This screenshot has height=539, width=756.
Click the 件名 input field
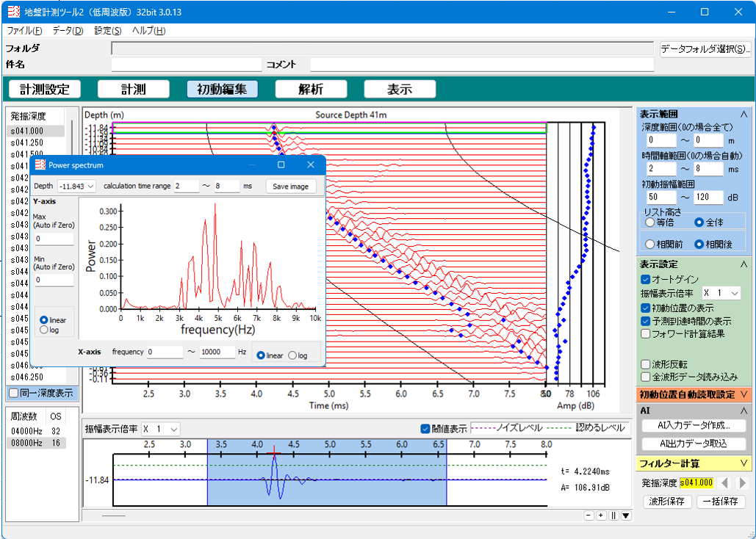click(187, 64)
